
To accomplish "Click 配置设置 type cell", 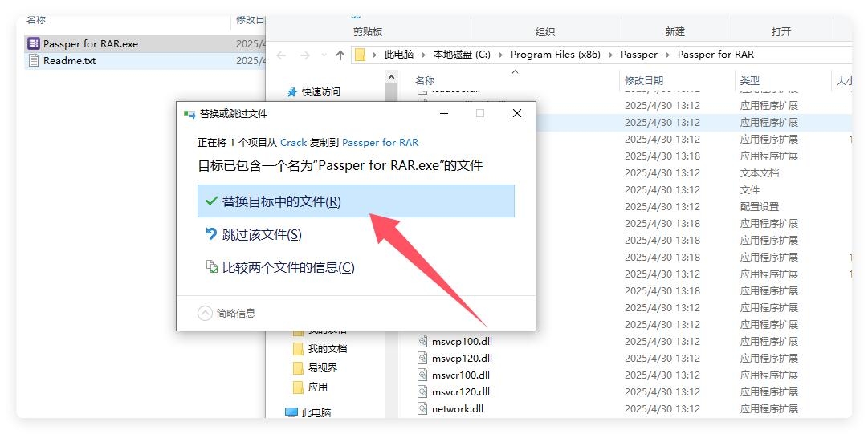I will (x=760, y=207).
